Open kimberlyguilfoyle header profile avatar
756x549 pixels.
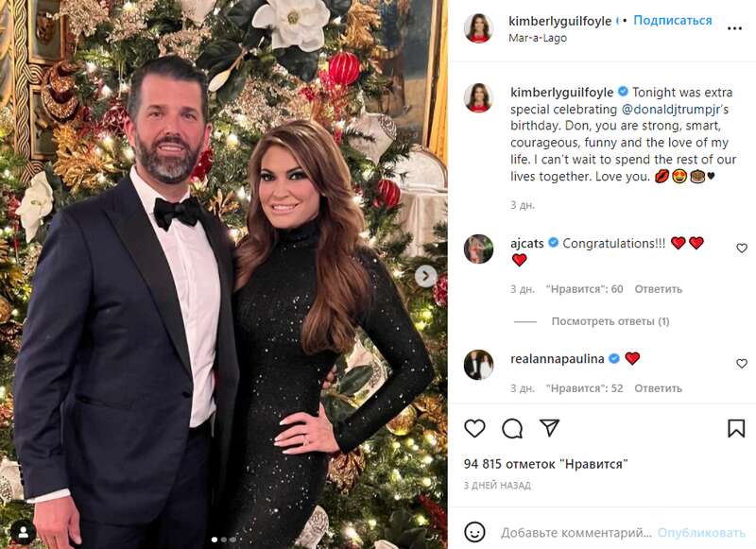pyautogui.click(x=478, y=28)
